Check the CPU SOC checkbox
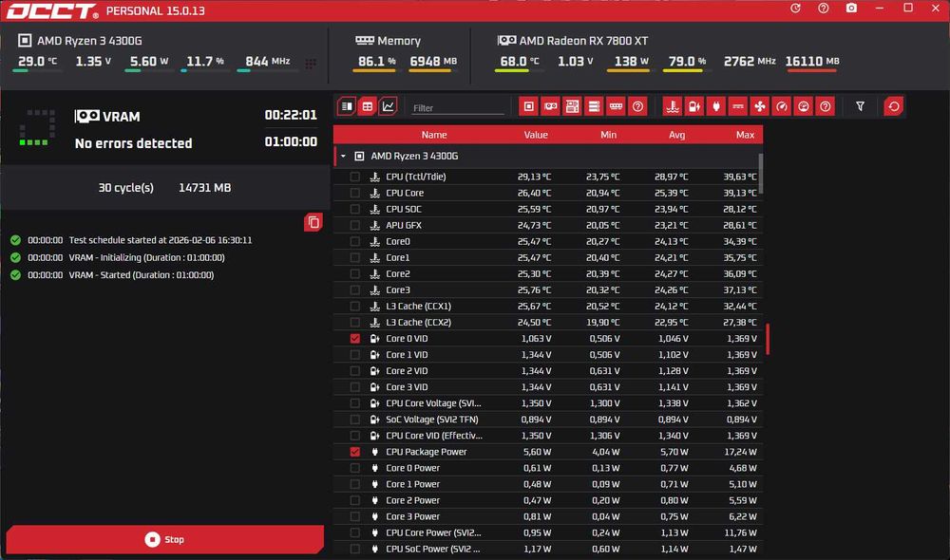Viewport: 950px width, 560px height. click(355, 209)
